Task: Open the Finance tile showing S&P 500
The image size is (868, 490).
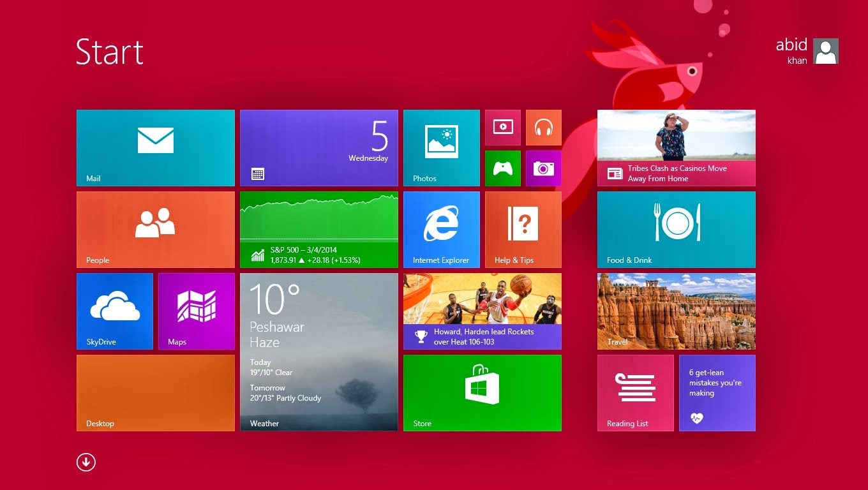Action: [319, 230]
